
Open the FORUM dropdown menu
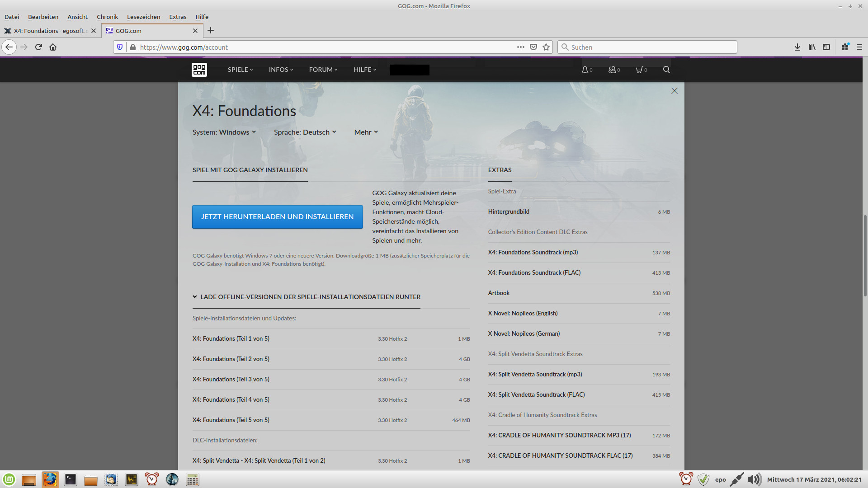[323, 70]
